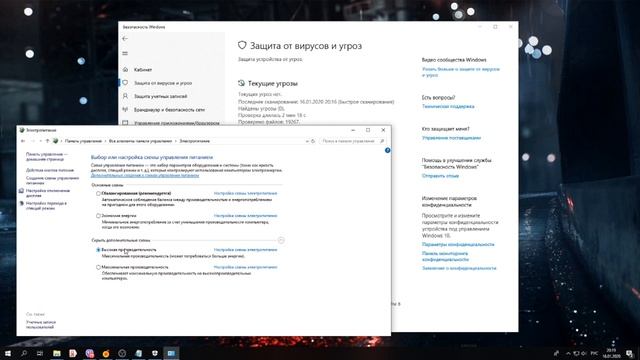
Task: Click Отправить отзыв link
Action: 440,176
